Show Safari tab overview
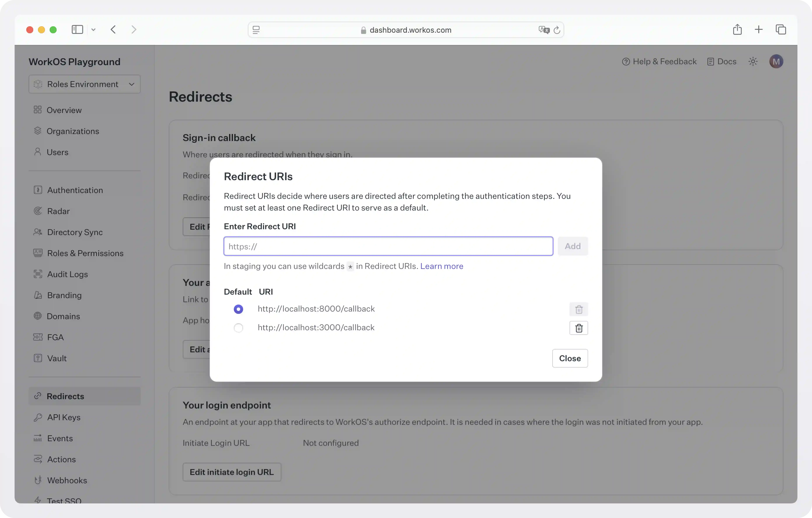Viewport: 812px width, 518px height. pos(781,29)
